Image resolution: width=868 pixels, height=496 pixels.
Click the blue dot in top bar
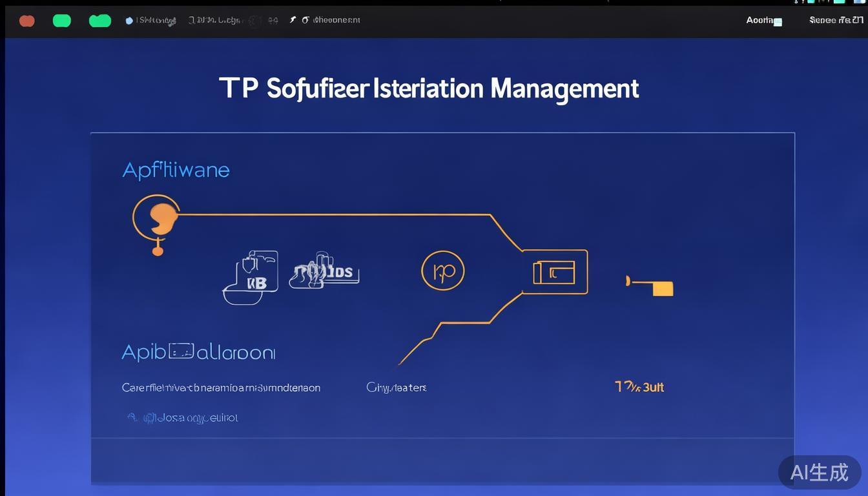tap(129, 21)
